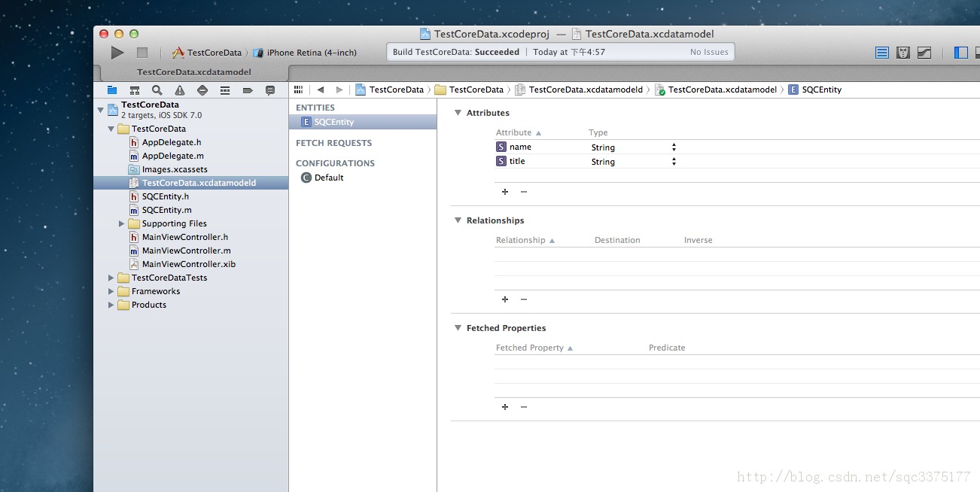Screen dimensions: 980x492
Task: Expand the Products folder
Action: tap(111, 305)
